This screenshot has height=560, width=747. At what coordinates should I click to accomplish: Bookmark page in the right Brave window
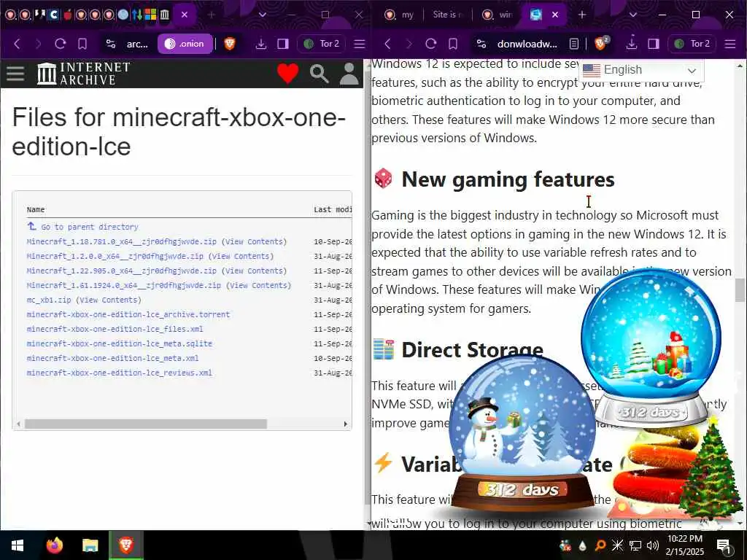click(453, 44)
